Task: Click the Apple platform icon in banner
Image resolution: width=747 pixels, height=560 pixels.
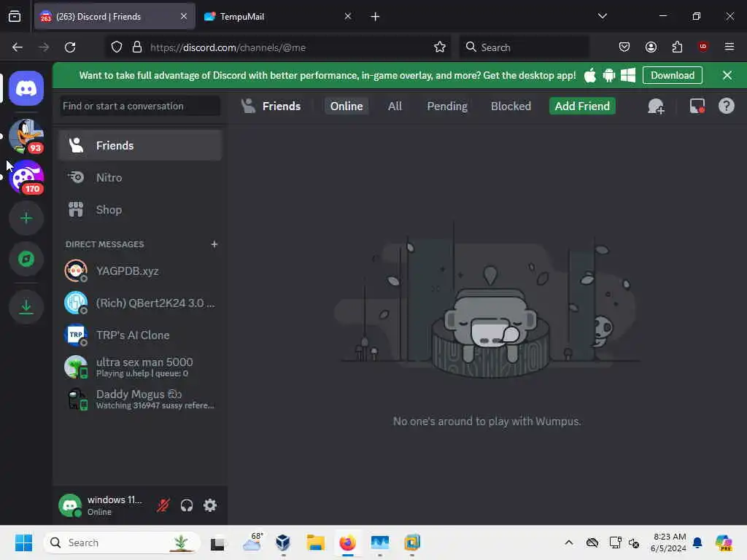Action: coord(589,75)
